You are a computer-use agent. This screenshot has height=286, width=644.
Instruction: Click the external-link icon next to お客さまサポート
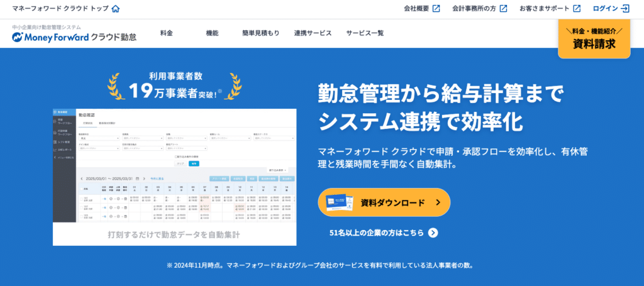tap(577, 9)
